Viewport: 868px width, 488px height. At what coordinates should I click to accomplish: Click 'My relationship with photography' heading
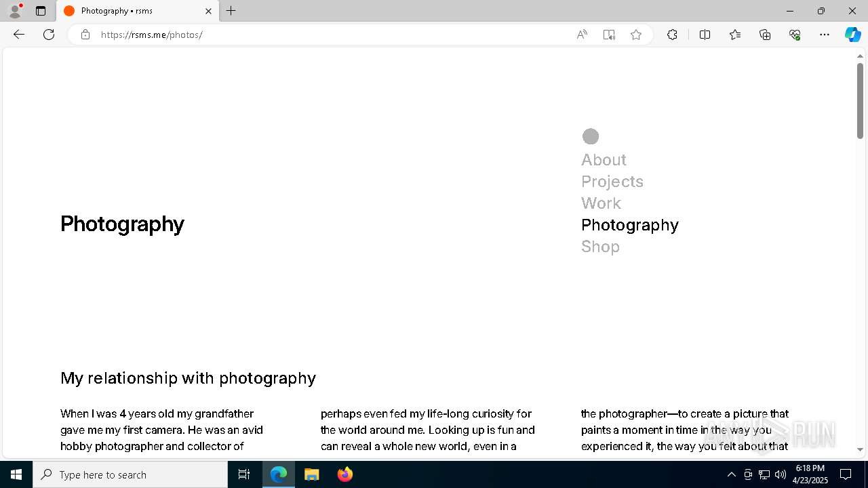pos(188,378)
